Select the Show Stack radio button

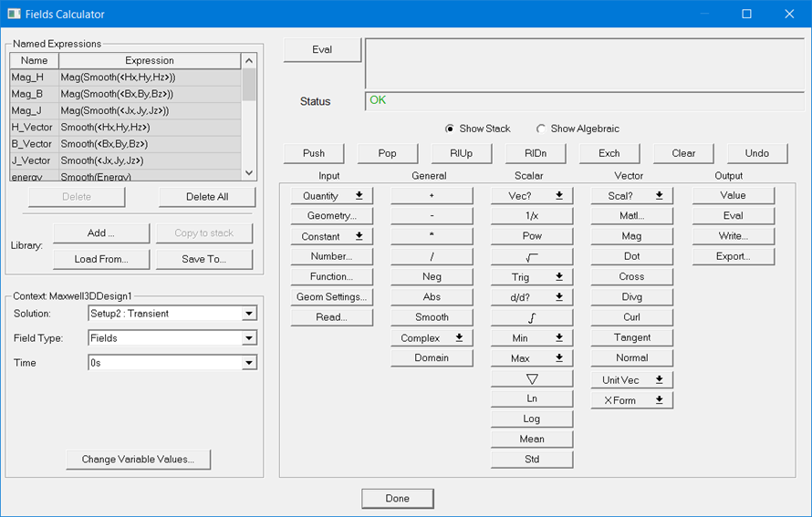tap(450, 129)
